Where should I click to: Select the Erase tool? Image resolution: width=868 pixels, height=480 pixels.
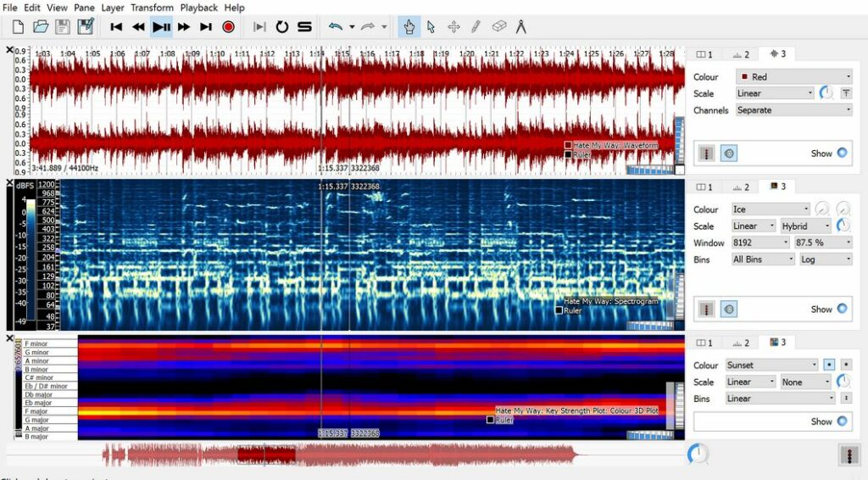(498, 26)
